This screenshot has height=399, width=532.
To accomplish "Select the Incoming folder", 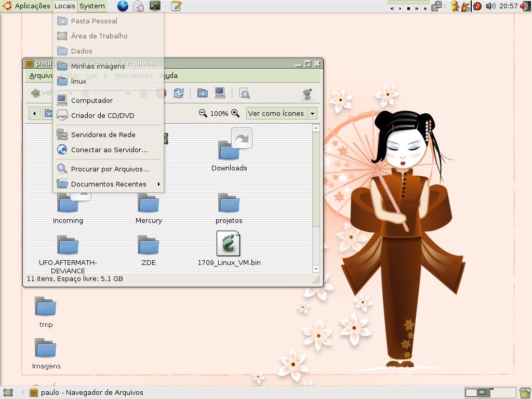I will [x=68, y=208].
